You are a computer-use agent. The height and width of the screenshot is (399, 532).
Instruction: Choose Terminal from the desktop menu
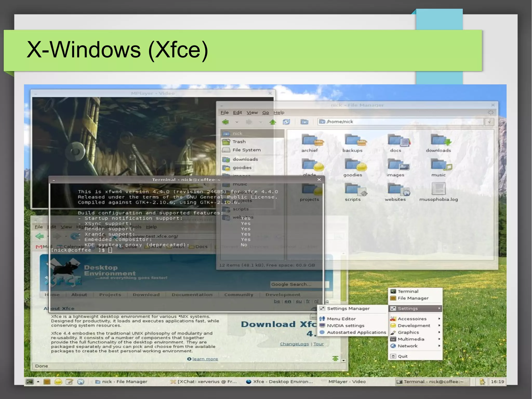415,291
